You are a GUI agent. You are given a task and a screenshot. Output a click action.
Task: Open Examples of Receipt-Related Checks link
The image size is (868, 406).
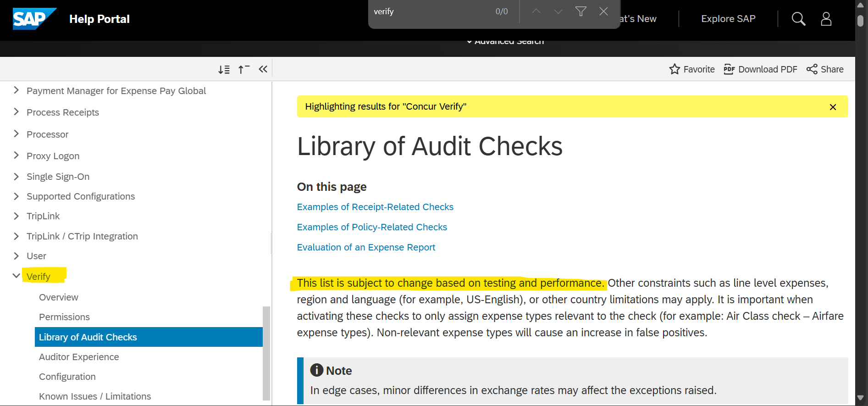click(375, 207)
